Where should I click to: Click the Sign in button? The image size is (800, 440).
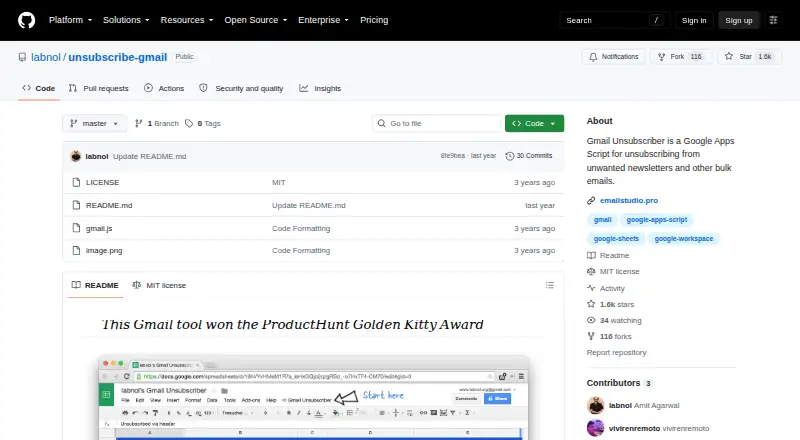pos(694,20)
